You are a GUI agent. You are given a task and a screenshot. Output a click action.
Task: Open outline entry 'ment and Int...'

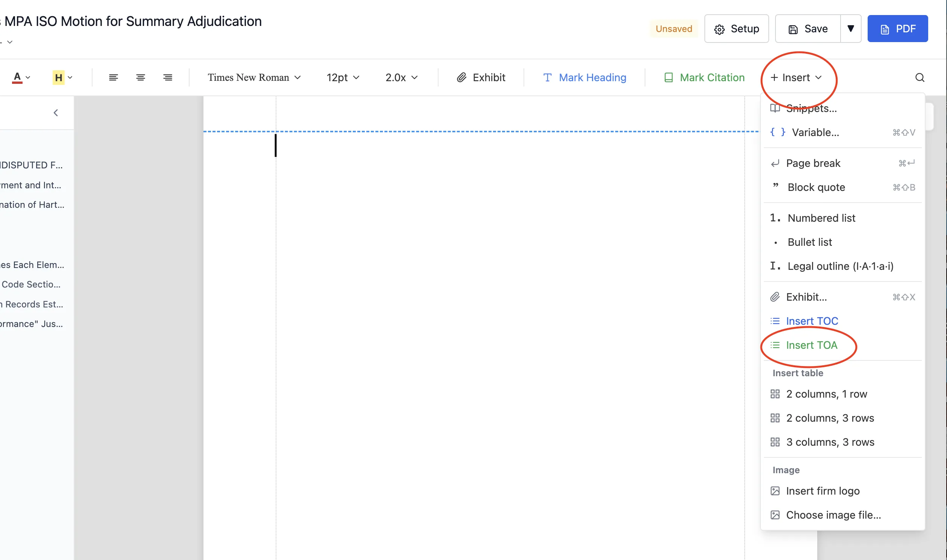coord(31,185)
